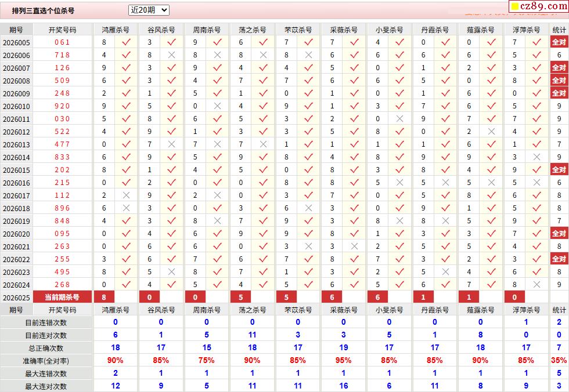Open the 近20期 period dropdown

pos(149,10)
